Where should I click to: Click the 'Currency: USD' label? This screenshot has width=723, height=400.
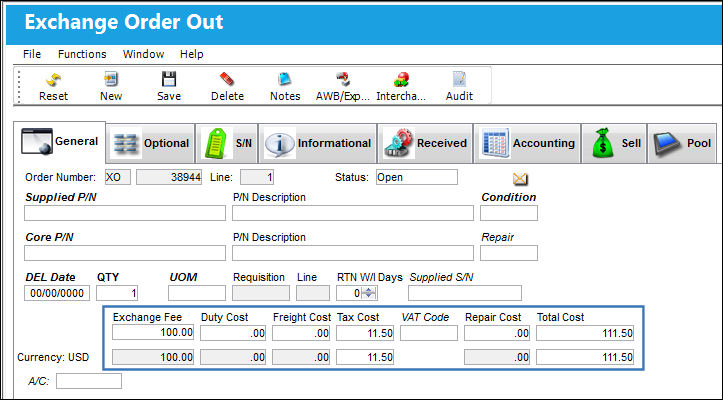pos(53,358)
